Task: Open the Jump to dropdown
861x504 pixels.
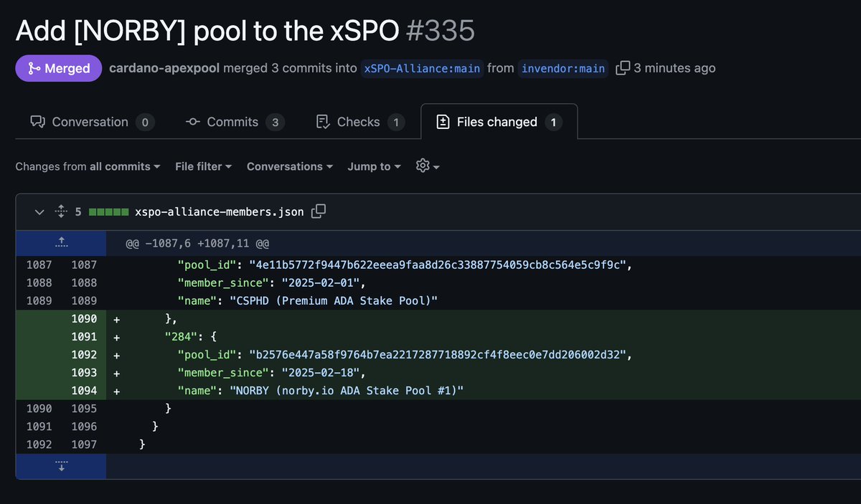Action: (374, 166)
